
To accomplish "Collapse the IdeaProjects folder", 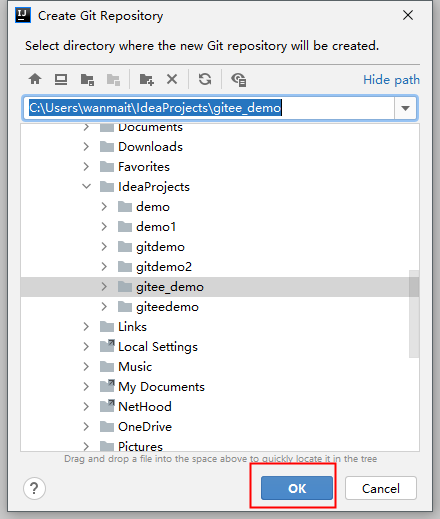I will click(87, 187).
